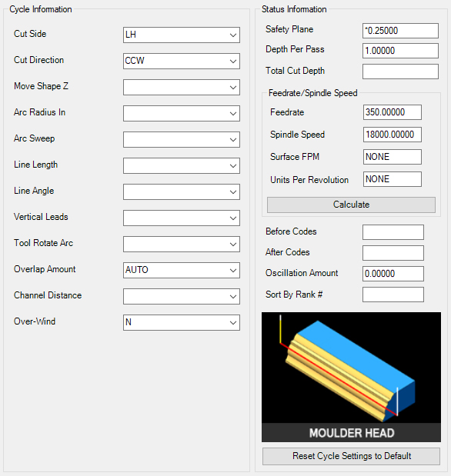Click Reset Cycle Settings to Default
Image resolution: width=451 pixels, height=476 pixels.
(351, 456)
